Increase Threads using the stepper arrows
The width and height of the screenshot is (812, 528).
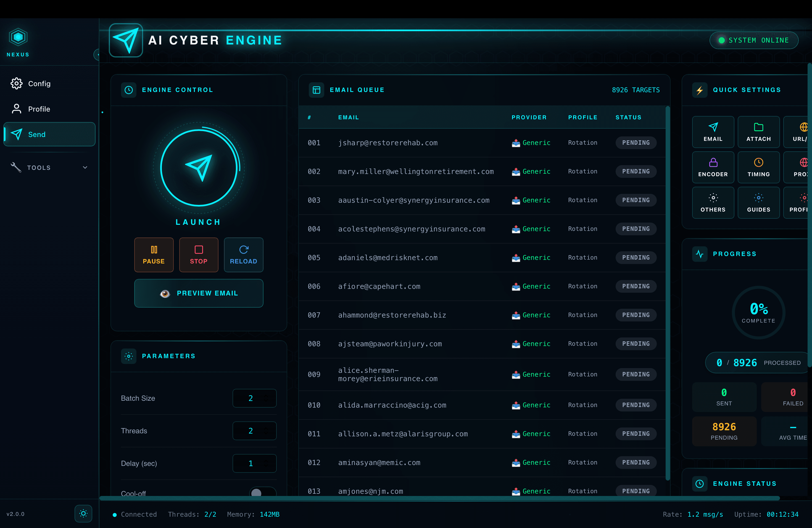coord(266,428)
